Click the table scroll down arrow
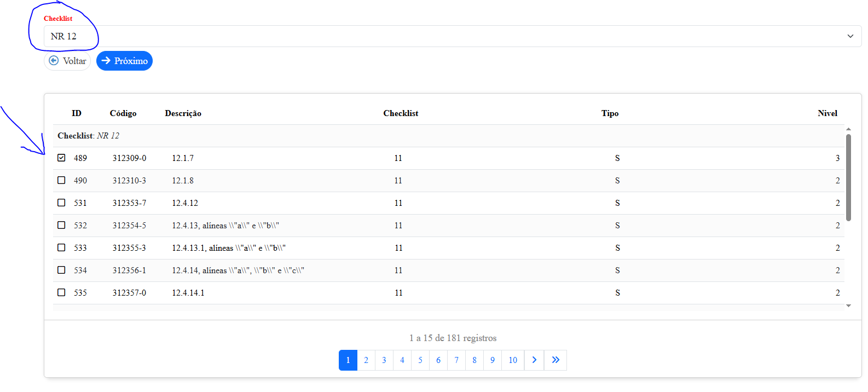This screenshot has height=392, width=868. (848, 305)
